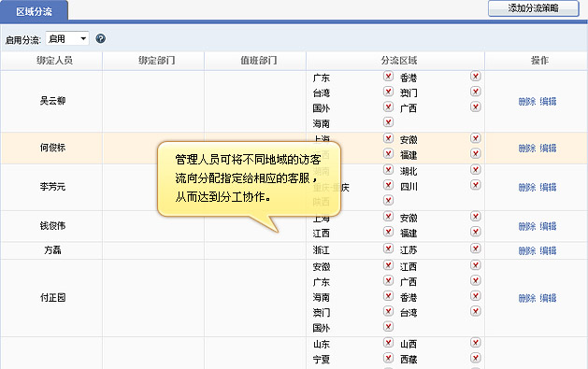This screenshot has height=369, width=588.
Task: Remove 广西 region in 付正园's row
Action: click(x=476, y=280)
